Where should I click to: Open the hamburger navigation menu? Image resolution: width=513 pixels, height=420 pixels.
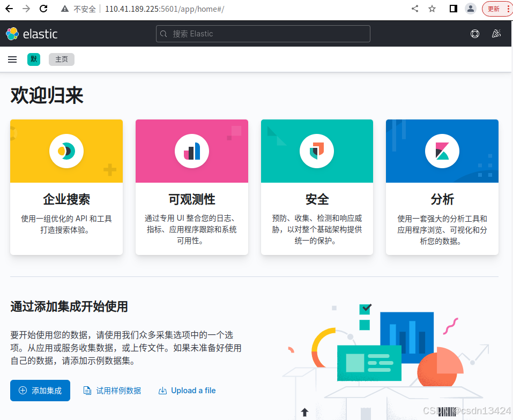point(12,59)
